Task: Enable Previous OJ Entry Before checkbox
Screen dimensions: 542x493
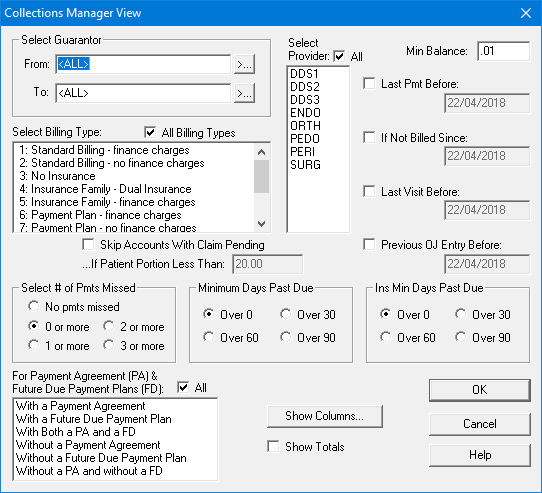Action: coord(369,245)
